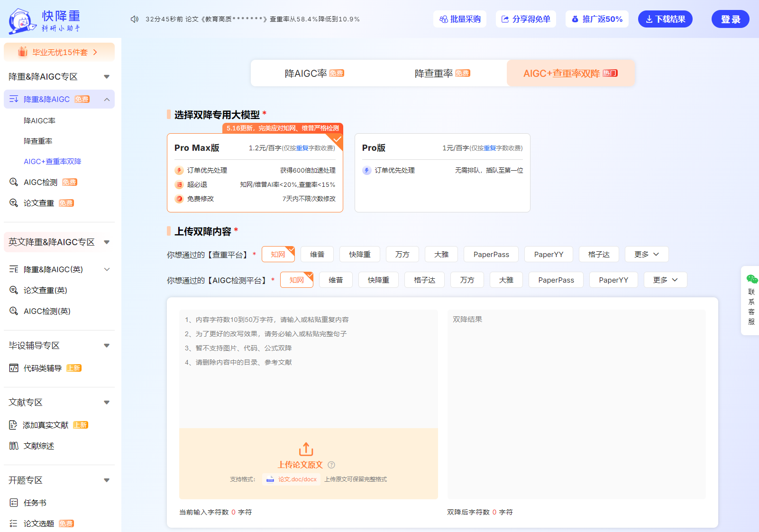Collapse the 开题专区 section
The image size is (759, 532).
pos(107,480)
